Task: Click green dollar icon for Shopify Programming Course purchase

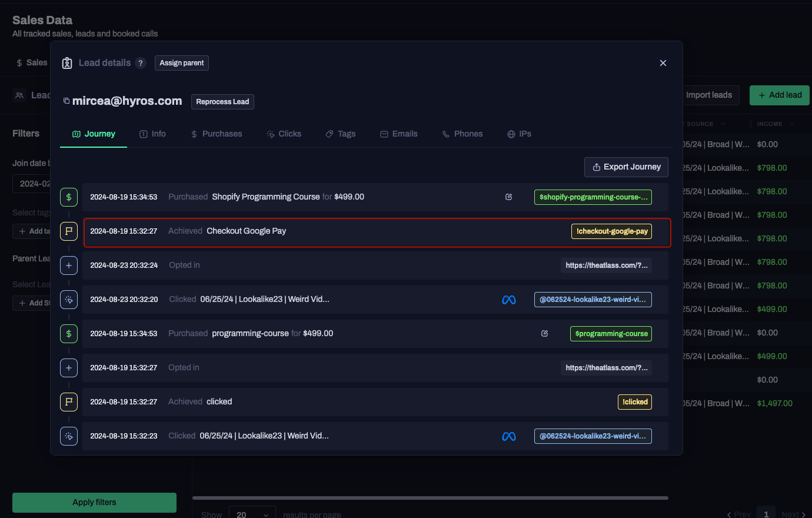Action: point(69,197)
